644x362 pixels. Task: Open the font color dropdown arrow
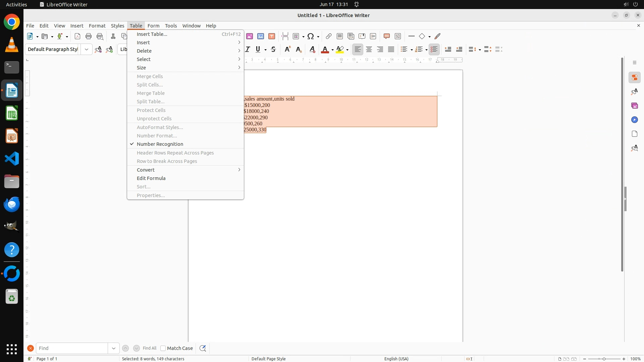pos(332,50)
